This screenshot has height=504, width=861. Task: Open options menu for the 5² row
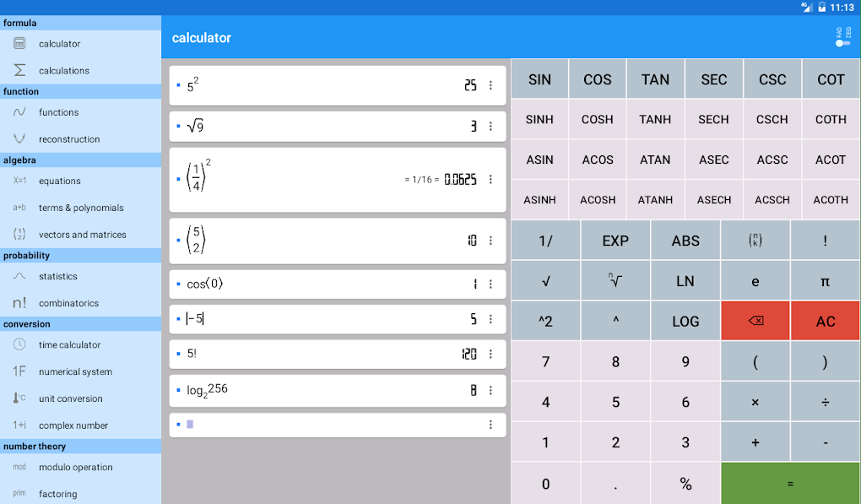(x=490, y=85)
